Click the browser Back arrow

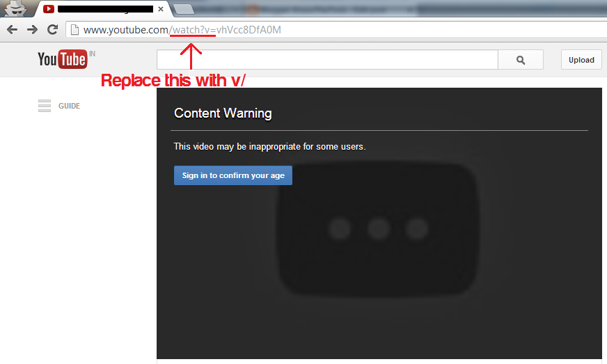tap(13, 30)
